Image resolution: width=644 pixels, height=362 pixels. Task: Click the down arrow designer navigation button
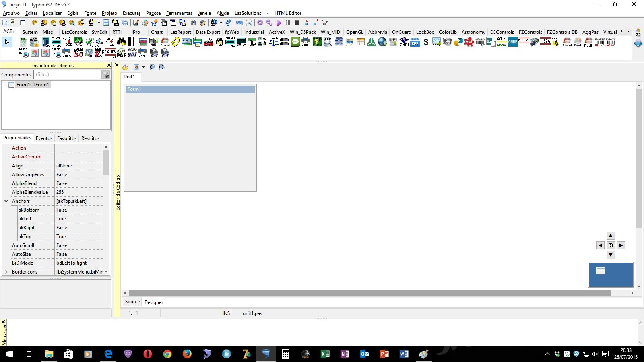tap(611, 255)
